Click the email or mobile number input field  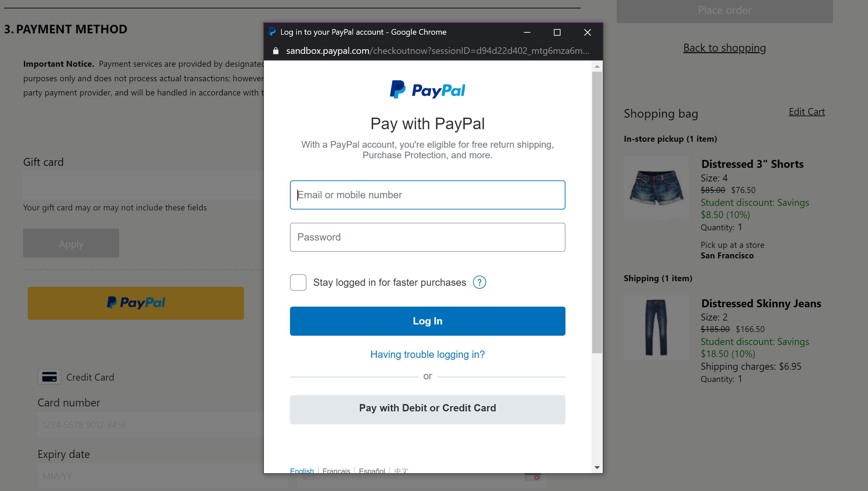(427, 195)
